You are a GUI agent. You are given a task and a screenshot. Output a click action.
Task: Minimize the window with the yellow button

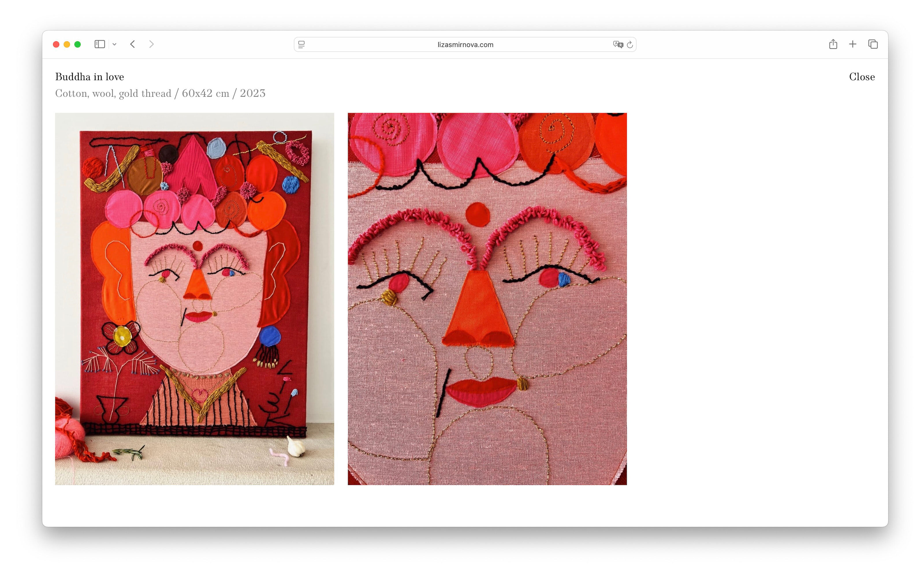pyautogui.click(x=67, y=44)
